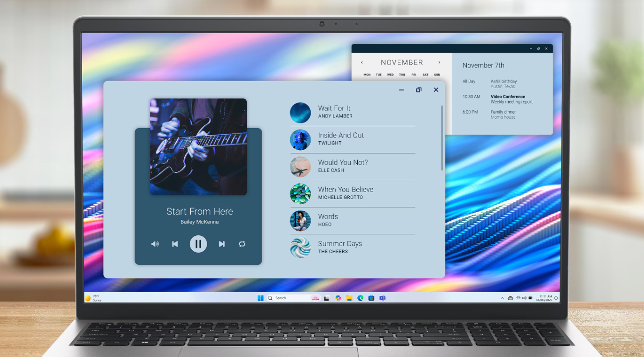Mute the music player volume

(155, 244)
